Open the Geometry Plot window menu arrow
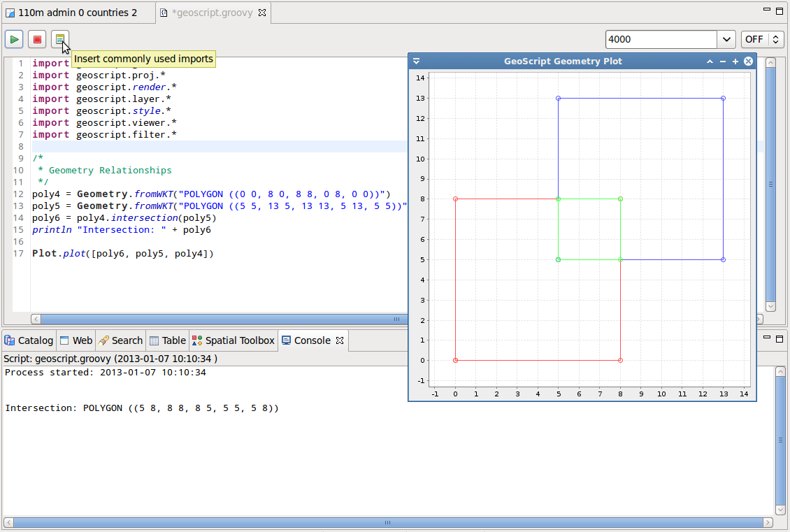The height and width of the screenshot is (532, 790). pyautogui.click(x=416, y=62)
